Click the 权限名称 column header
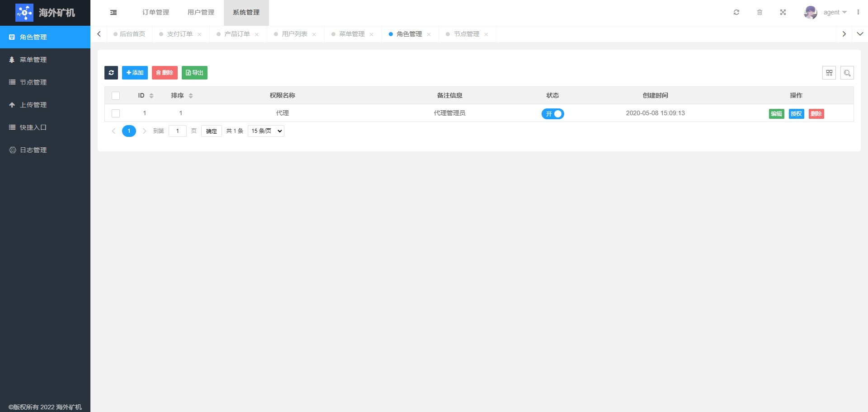This screenshot has height=412, width=868. click(283, 96)
